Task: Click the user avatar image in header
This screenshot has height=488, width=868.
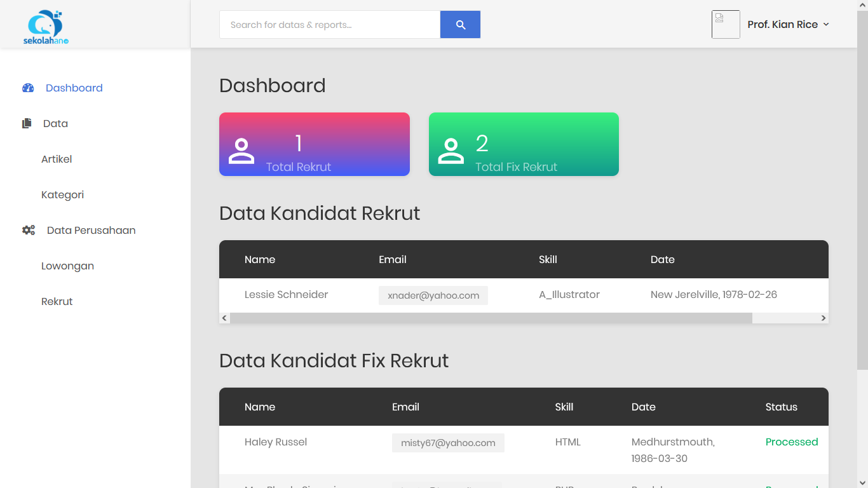Action: 726,25
